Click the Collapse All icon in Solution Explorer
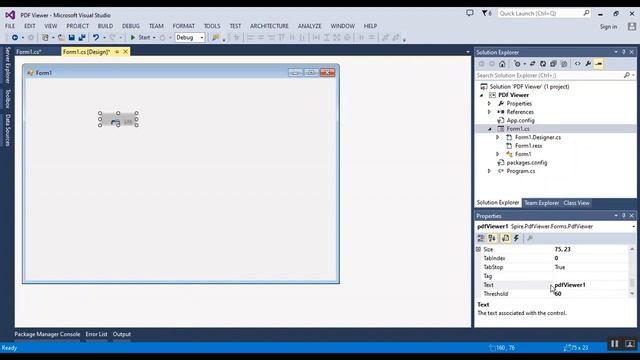 click(x=553, y=64)
